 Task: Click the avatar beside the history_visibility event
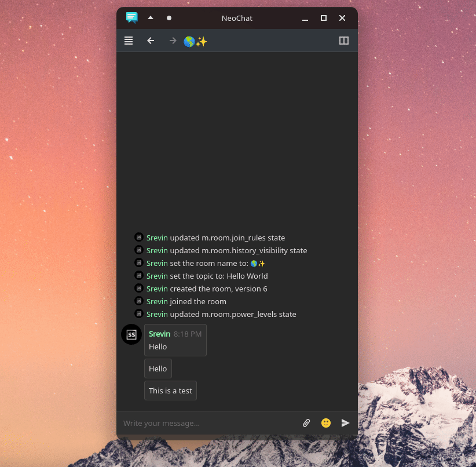point(139,250)
